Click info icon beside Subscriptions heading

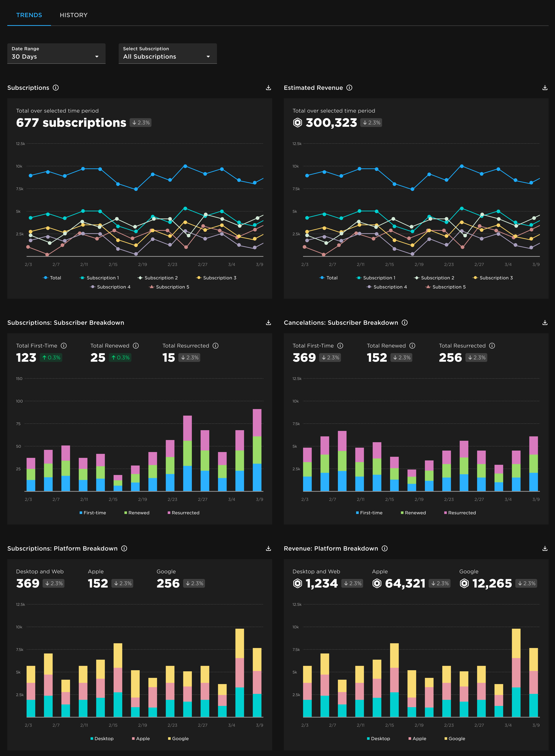coord(56,88)
